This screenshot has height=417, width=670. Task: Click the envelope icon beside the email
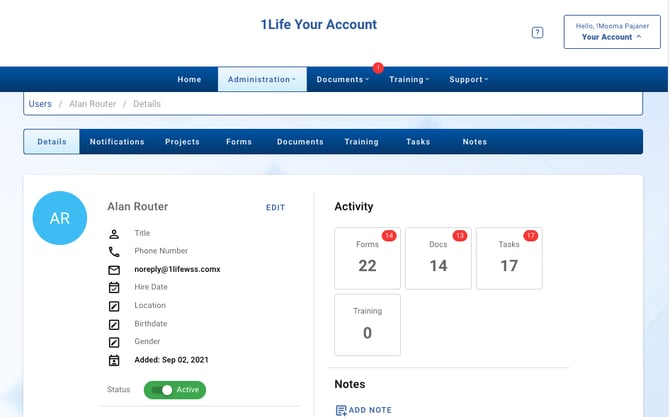pos(114,270)
